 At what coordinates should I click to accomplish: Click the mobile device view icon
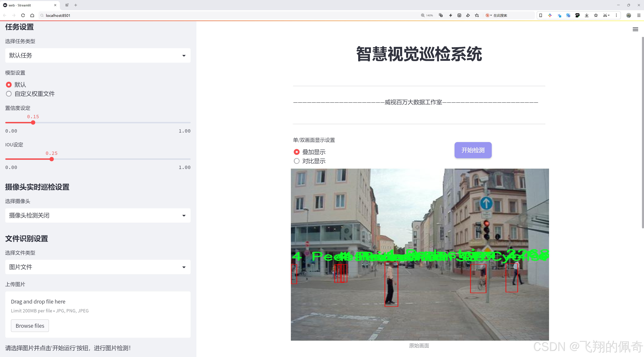tap(541, 15)
